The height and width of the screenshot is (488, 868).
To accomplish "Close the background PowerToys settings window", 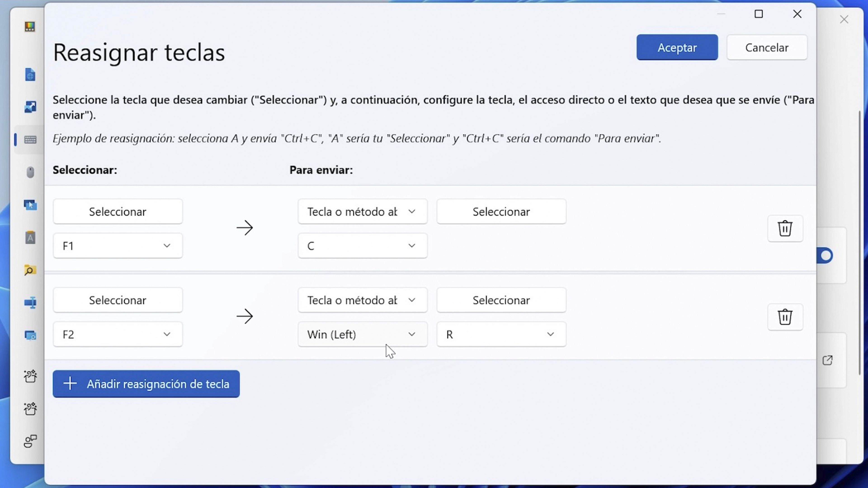I will pyautogui.click(x=844, y=19).
